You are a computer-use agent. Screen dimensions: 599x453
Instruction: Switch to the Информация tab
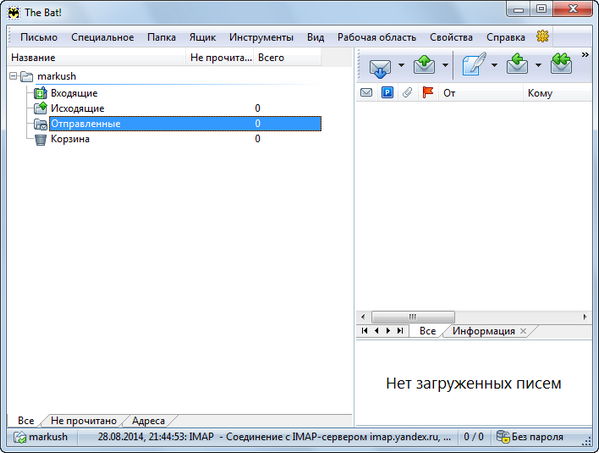484,331
